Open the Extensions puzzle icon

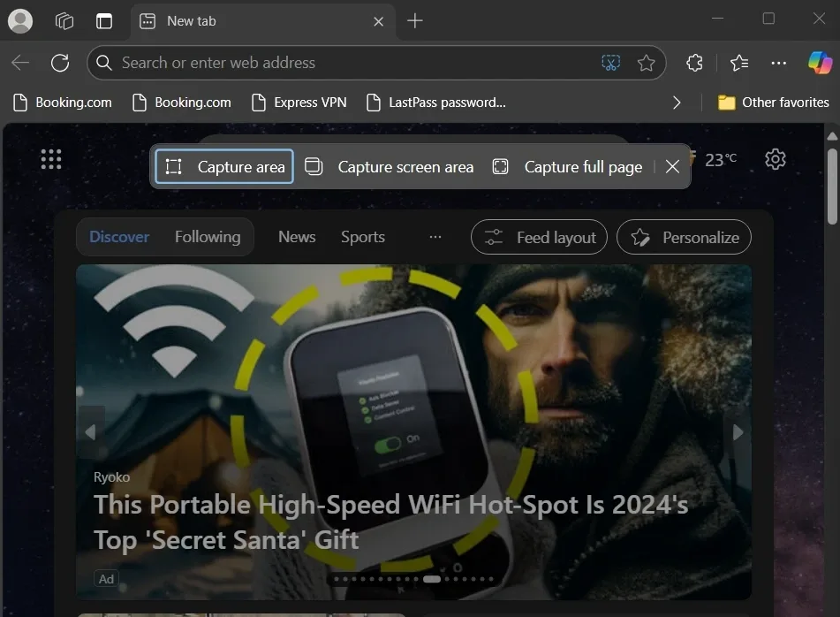(694, 63)
